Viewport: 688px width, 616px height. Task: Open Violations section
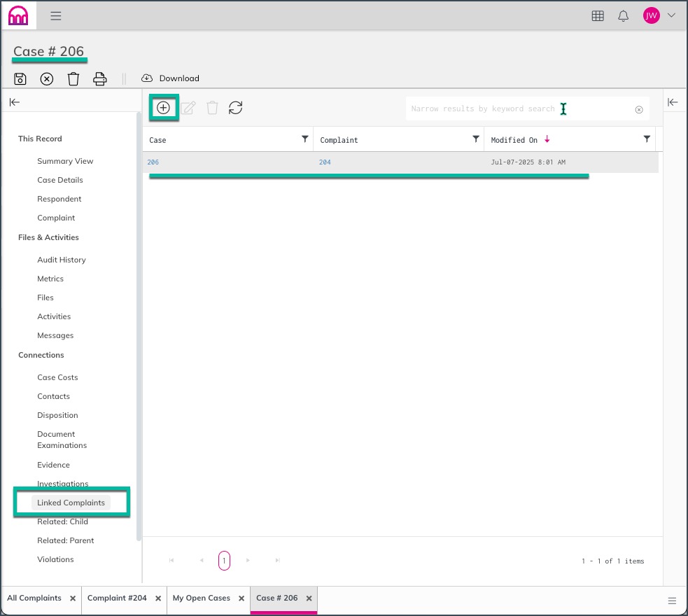tap(55, 559)
